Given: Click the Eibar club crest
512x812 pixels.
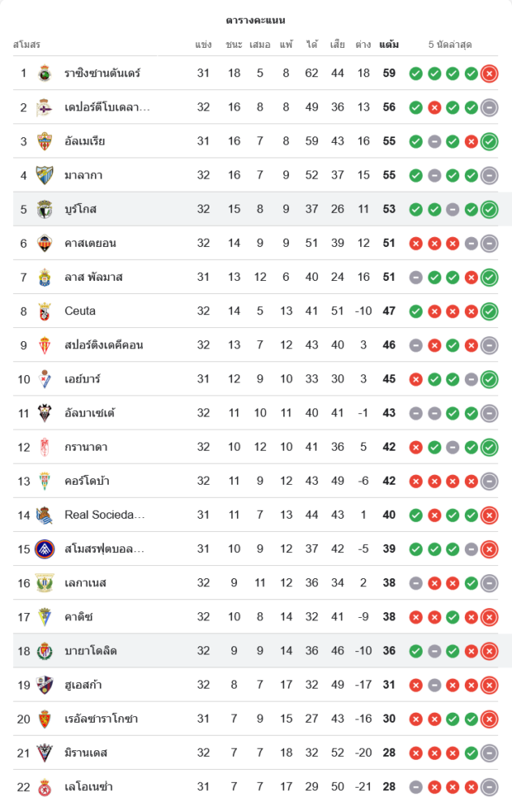Looking at the screenshot, I should 45,379.
